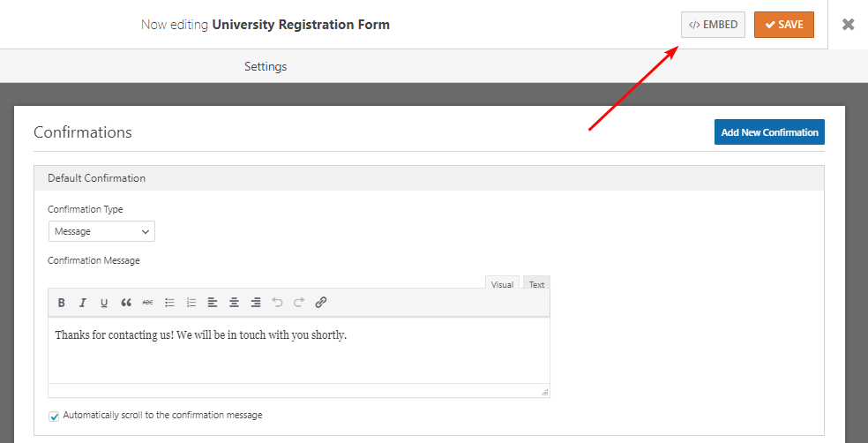This screenshot has height=443, width=868.
Task: Center align the message text
Action: 235,303
